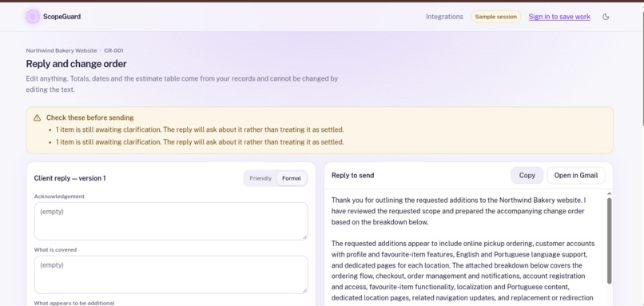Click the Reply to send heading
Image resolution: width=644 pixels, height=306 pixels.
pyautogui.click(x=352, y=176)
